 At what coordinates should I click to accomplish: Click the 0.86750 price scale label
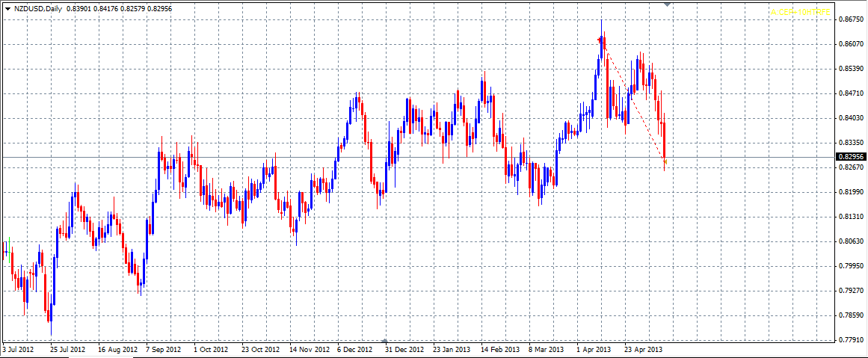(850, 19)
